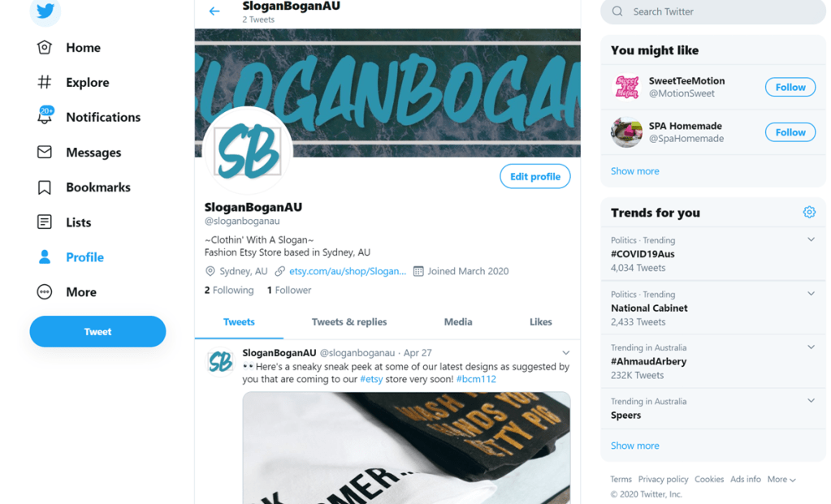Open the More menu in sidebar
831x504 pixels.
67,292
